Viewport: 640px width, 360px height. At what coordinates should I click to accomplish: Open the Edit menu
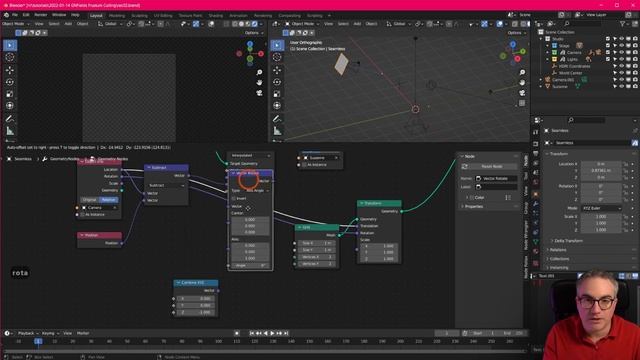[x=26, y=15]
